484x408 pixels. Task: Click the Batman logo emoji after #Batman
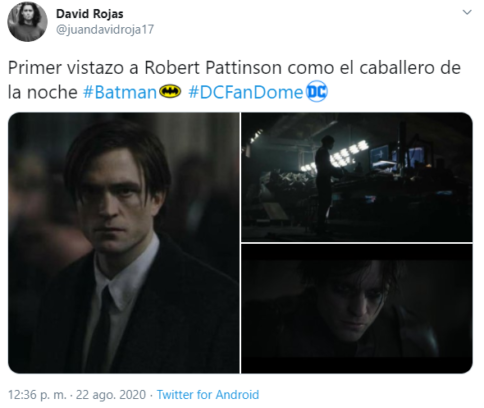pyautogui.click(x=170, y=91)
